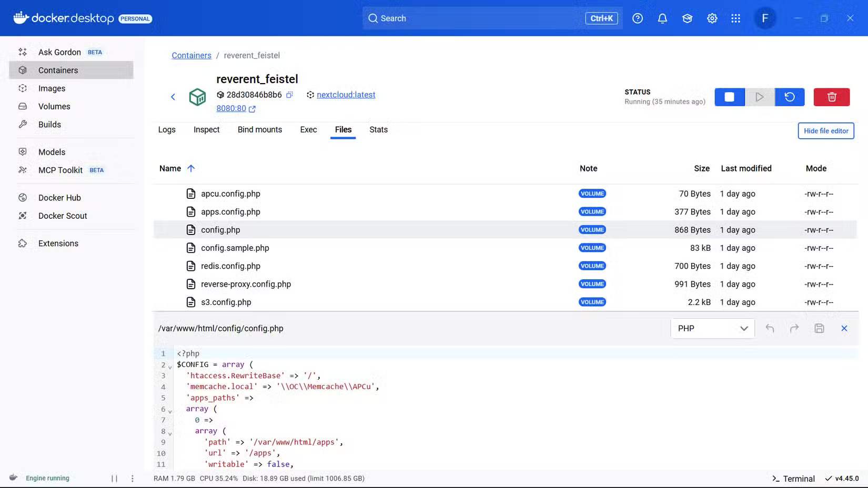This screenshot has height=488, width=868.
Task: Navigate back via the Containers breadcrumb
Action: click(x=191, y=55)
